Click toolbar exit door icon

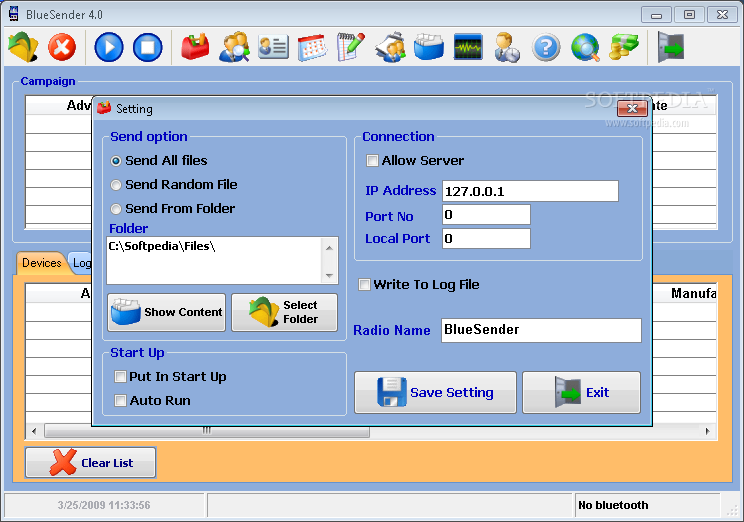(670, 47)
